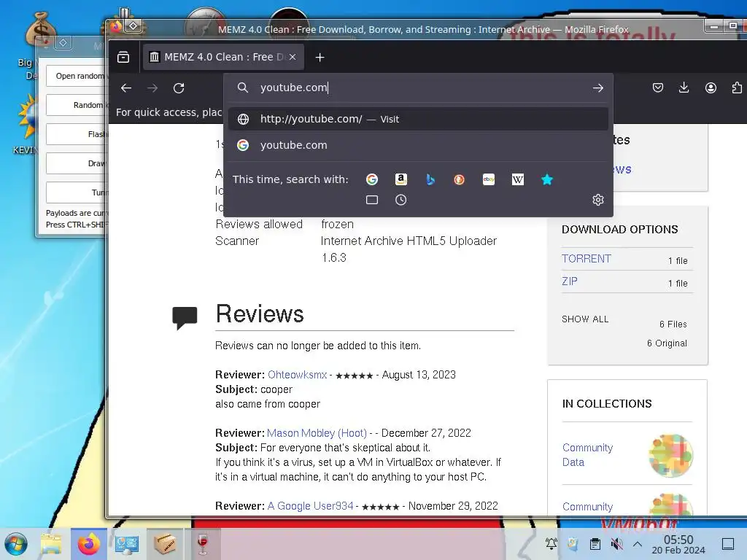Open the file manager in taskbar
747x560 pixels.
point(51,544)
